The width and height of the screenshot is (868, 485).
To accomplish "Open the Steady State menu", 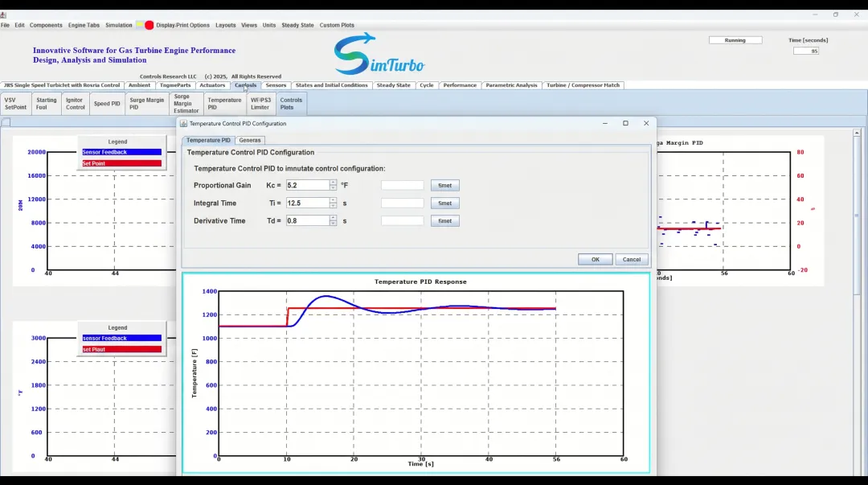I will click(297, 25).
